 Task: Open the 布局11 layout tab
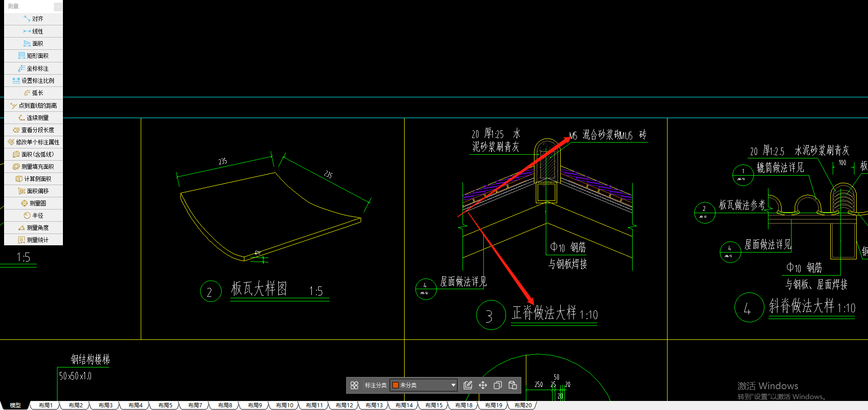pyautogui.click(x=315, y=405)
